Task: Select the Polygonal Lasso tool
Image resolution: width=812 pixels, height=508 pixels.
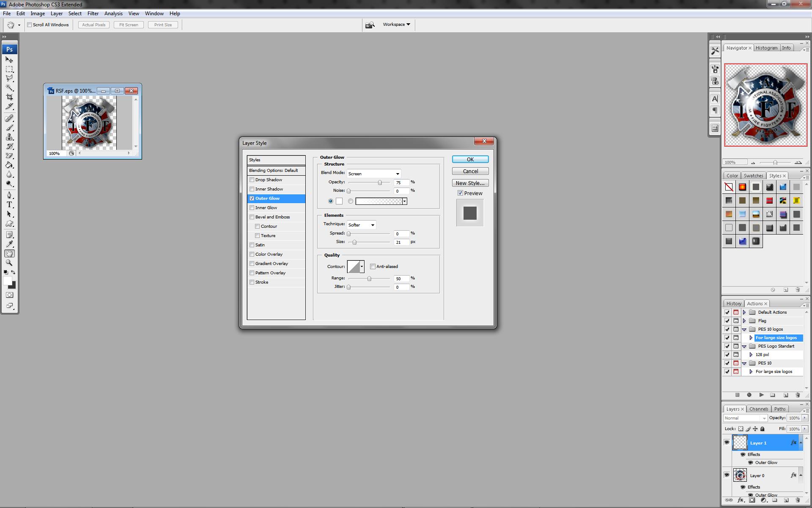Action: [x=9, y=78]
